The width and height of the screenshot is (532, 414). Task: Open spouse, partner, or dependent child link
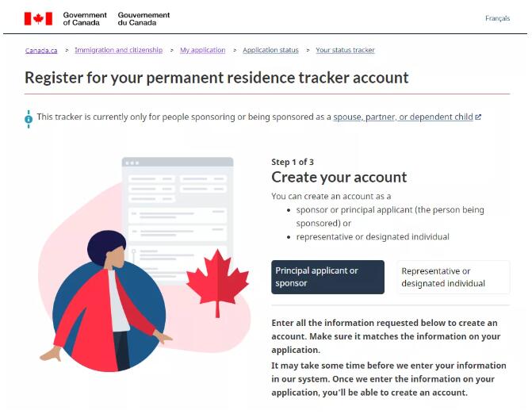pos(403,117)
